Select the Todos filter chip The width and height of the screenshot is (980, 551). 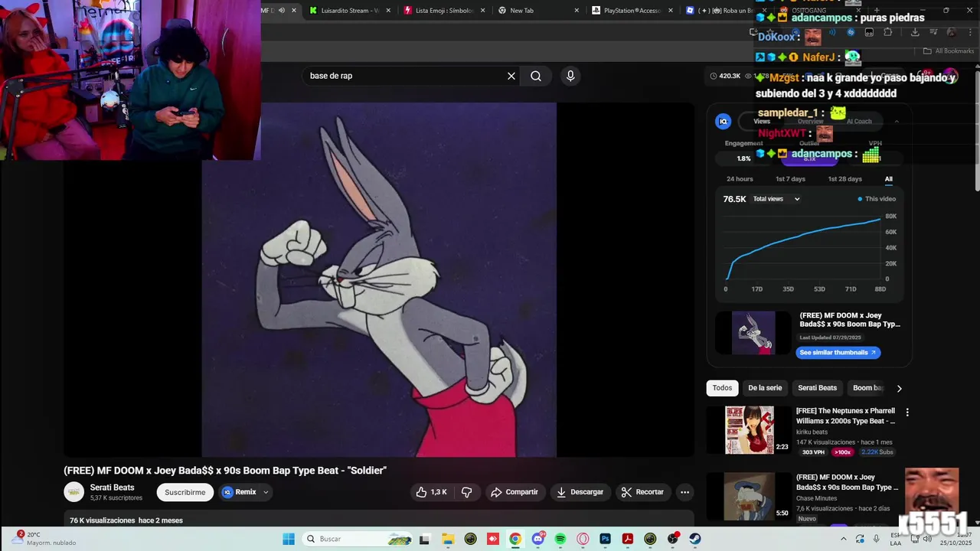click(722, 388)
